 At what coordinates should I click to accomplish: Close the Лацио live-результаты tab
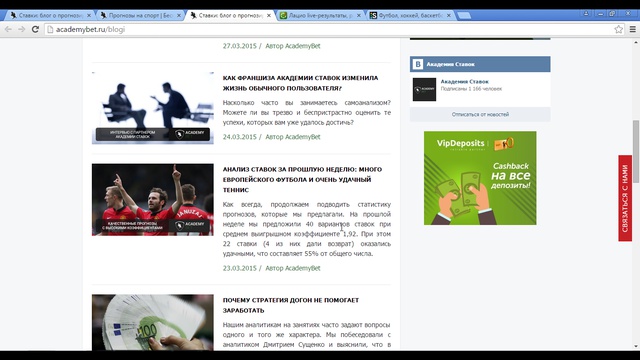click(x=359, y=15)
